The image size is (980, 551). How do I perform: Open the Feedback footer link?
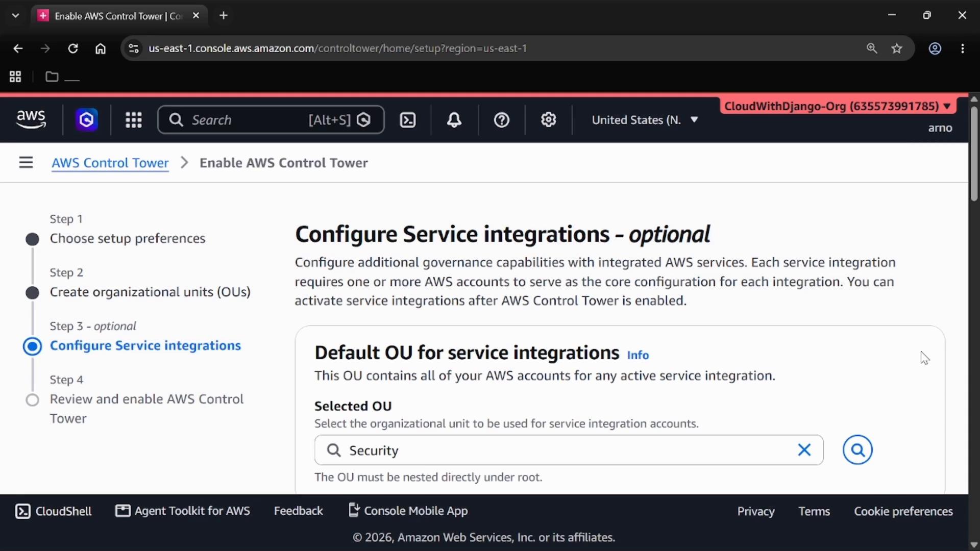pos(299,511)
